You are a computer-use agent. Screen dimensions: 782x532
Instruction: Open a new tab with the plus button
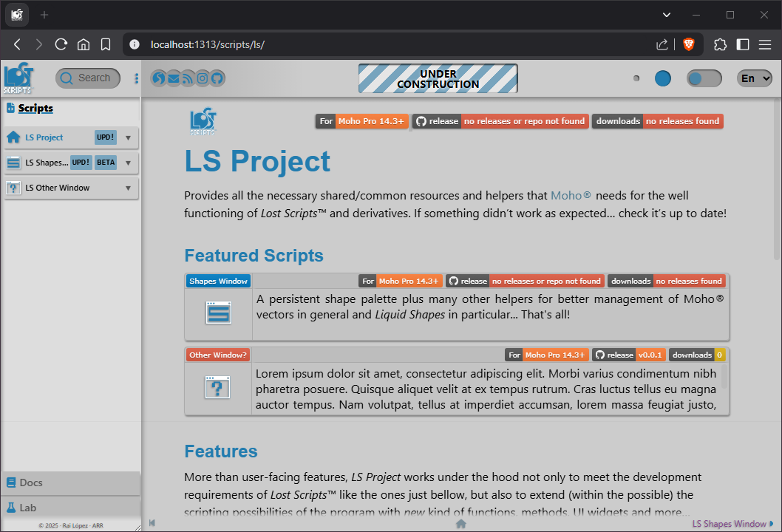tap(44, 15)
